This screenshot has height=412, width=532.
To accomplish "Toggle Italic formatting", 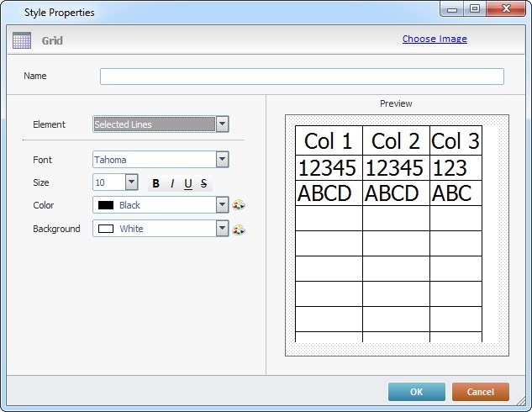I will click(x=172, y=183).
